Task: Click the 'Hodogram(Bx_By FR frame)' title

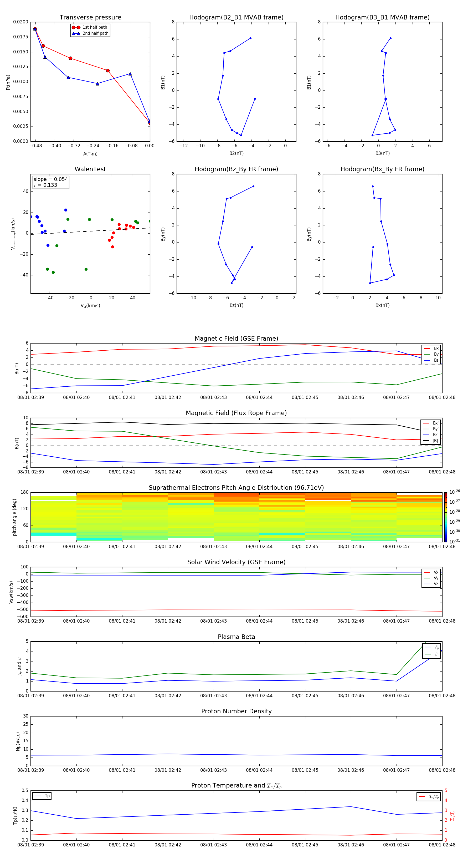Action: click(x=382, y=169)
